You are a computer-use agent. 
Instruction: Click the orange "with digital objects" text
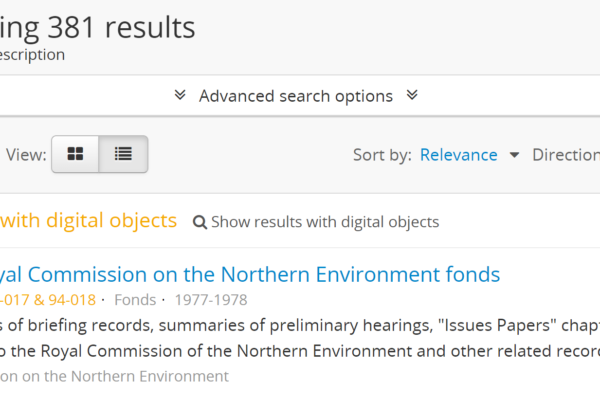tap(88, 221)
